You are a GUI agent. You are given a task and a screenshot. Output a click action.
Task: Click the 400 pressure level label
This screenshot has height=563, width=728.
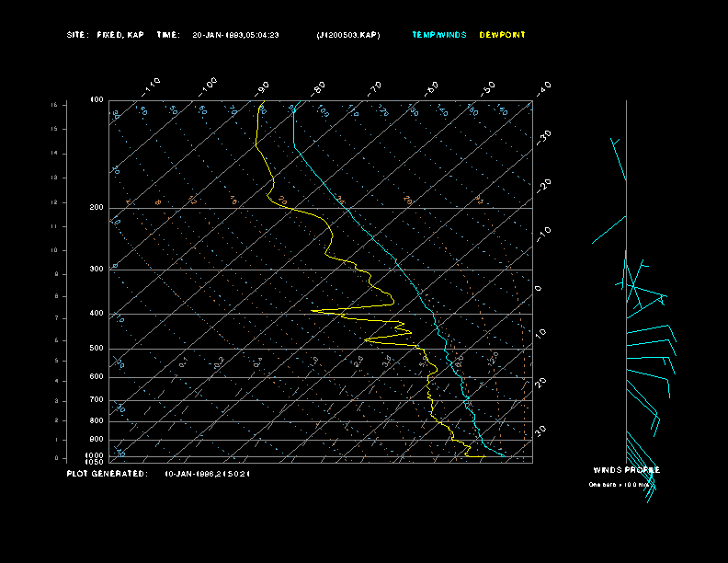point(97,313)
